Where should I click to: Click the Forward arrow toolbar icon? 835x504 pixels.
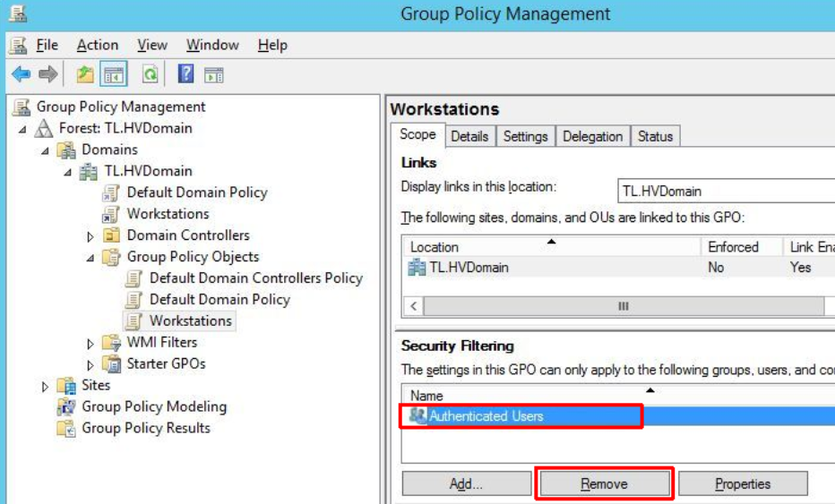click(x=47, y=74)
